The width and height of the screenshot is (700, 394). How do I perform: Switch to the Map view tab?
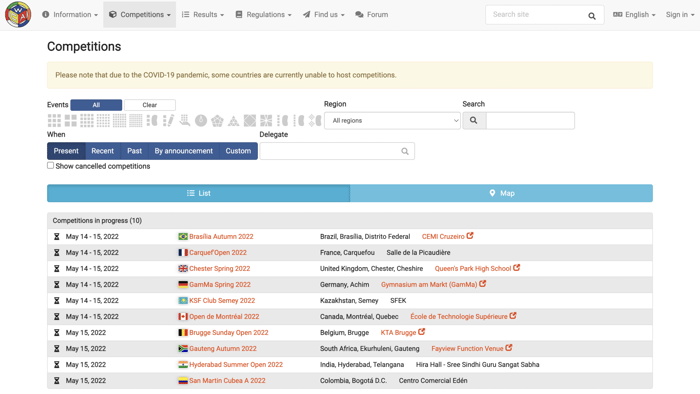tap(501, 193)
